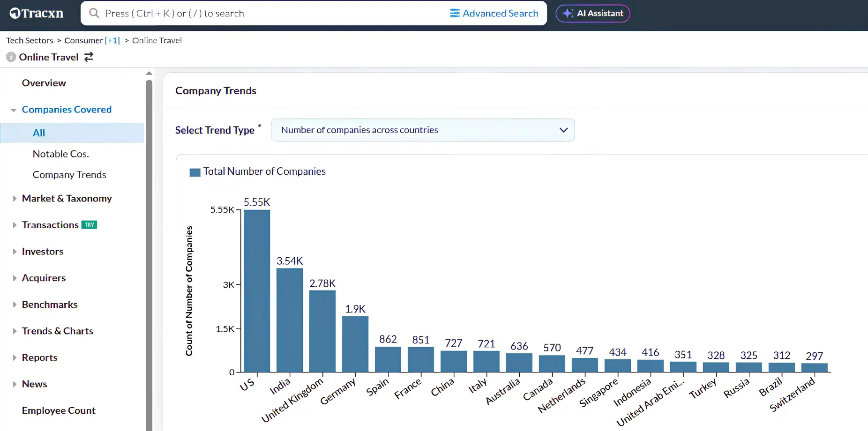Expand the Reports section arrow
The image size is (868, 431).
15,357
